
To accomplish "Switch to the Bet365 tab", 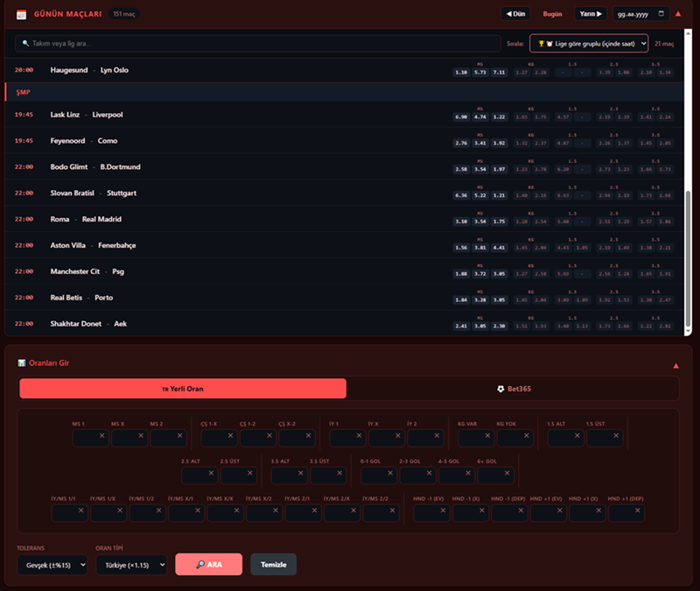I will [514, 389].
